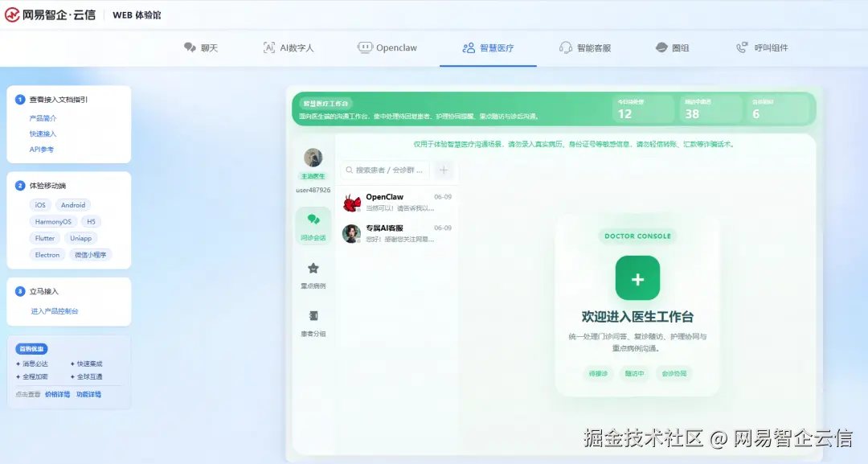Viewport: 868px width, 464px height.
Task: Focus the 搜索患者 search field
Action: (x=385, y=170)
